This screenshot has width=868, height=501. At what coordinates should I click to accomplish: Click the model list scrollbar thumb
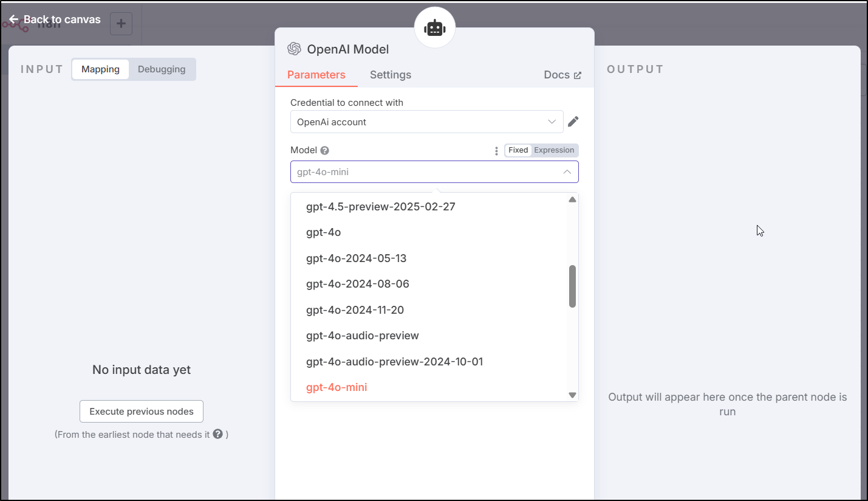pyautogui.click(x=572, y=286)
